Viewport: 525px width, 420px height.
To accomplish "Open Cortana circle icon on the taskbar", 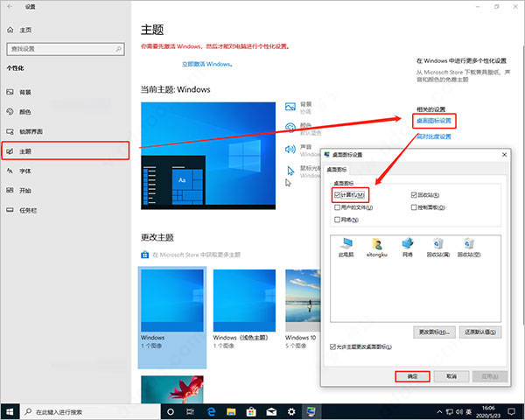I will pos(171,411).
